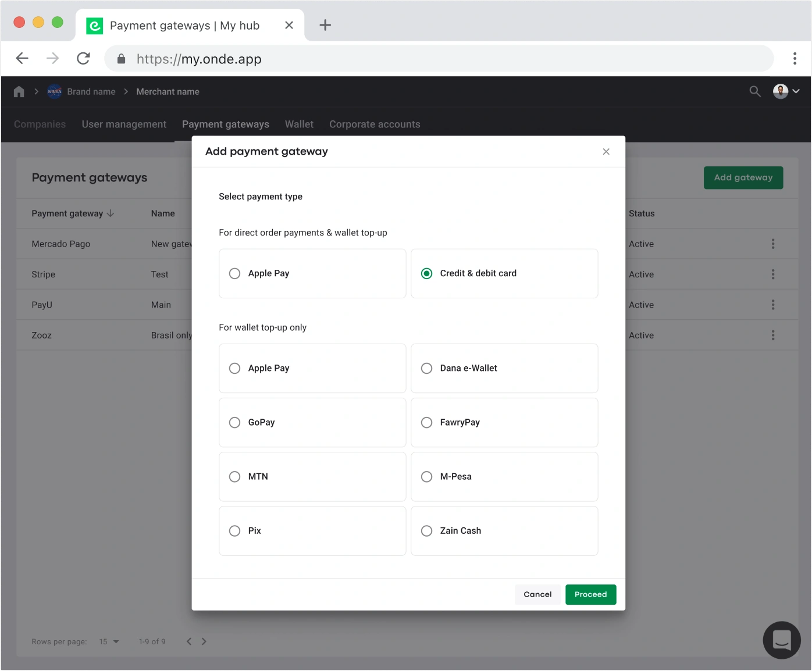Open row options for Zooz gateway
Screen dimensions: 812x671
pyautogui.click(x=772, y=335)
